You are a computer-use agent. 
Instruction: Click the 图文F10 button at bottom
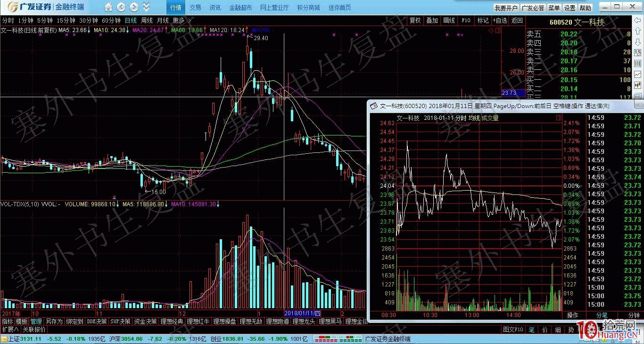513,329
